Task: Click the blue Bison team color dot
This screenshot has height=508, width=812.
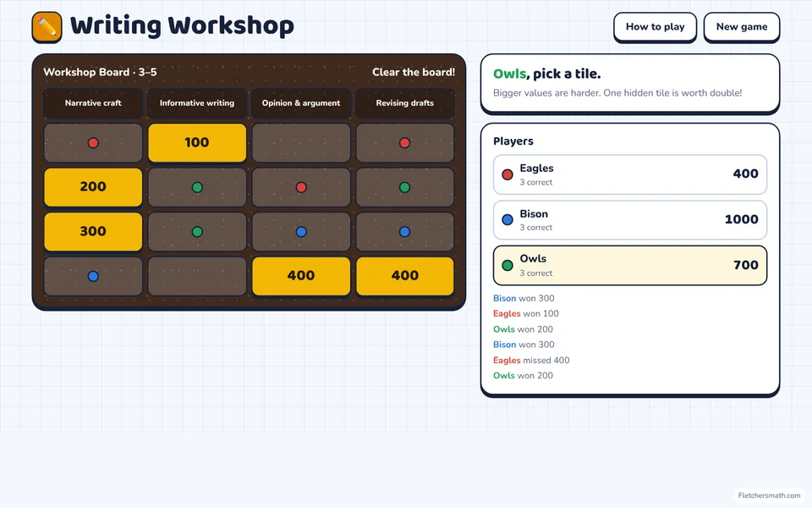Action: pos(507,220)
